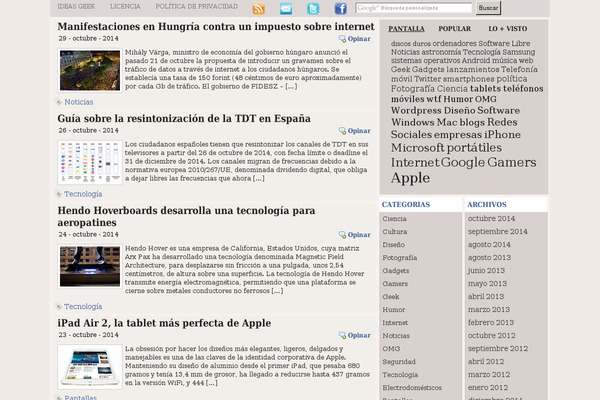Open the Hendo Hoverboards article title
The width and height of the screenshot is (600, 400).
coord(186,216)
